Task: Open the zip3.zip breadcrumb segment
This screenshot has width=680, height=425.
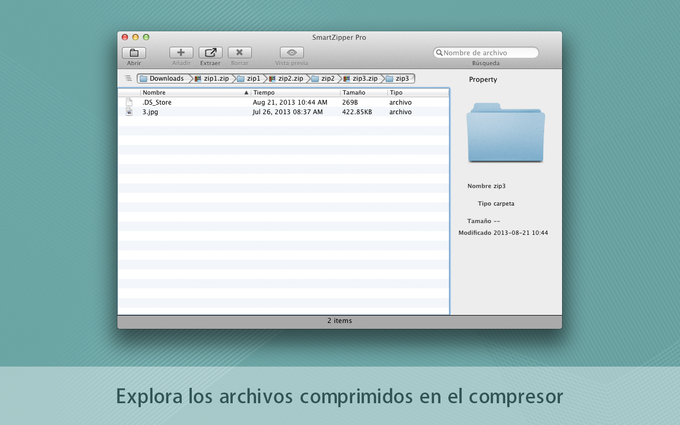Action: [361, 78]
